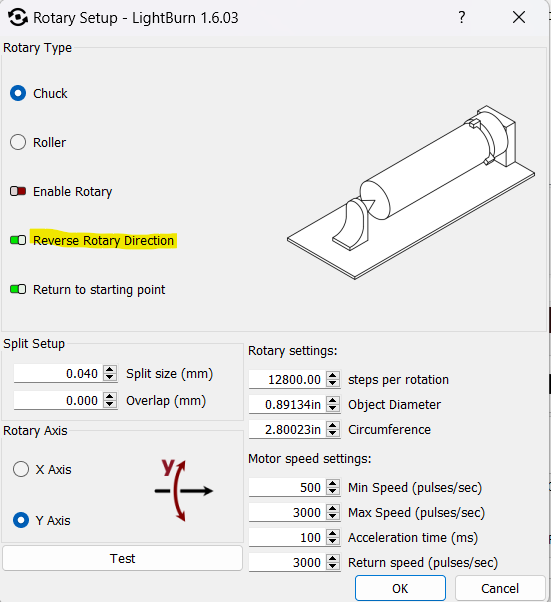Click the Max Speed input field
The width and height of the screenshot is (551, 602).
(x=287, y=512)
